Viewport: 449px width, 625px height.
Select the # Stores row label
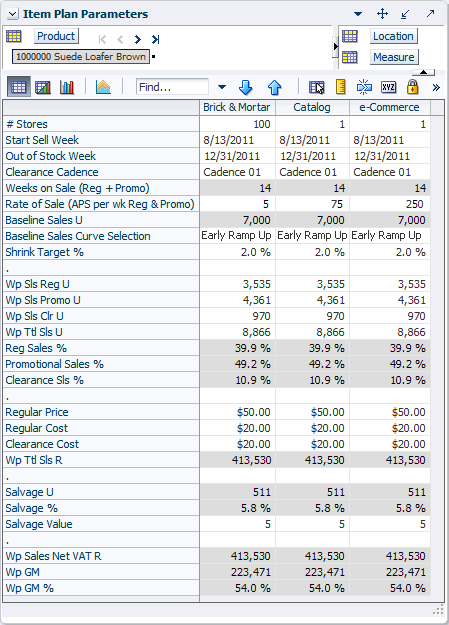pyautogui.click(x=101, y=124)
